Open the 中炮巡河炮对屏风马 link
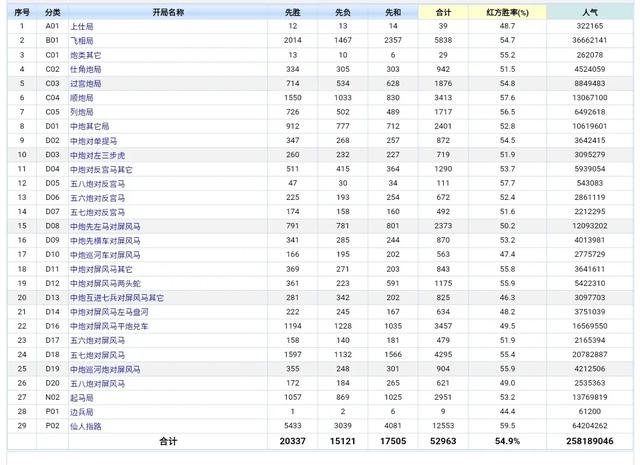 pos(105,369)
